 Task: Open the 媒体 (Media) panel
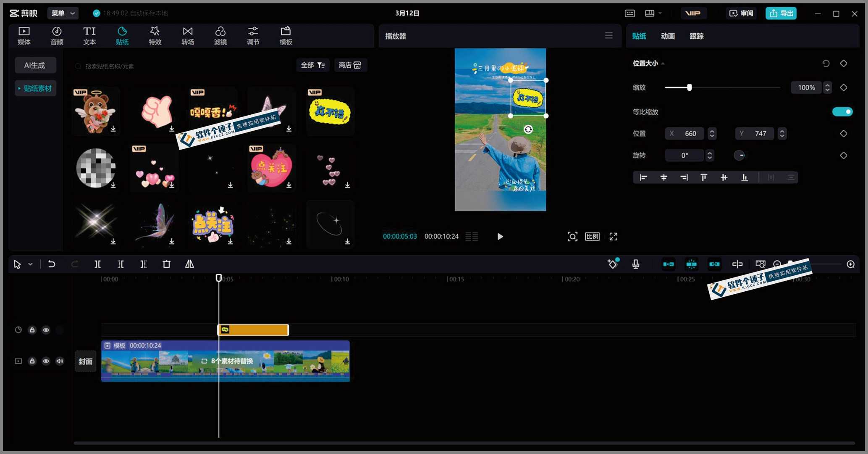tap(24, 36)
